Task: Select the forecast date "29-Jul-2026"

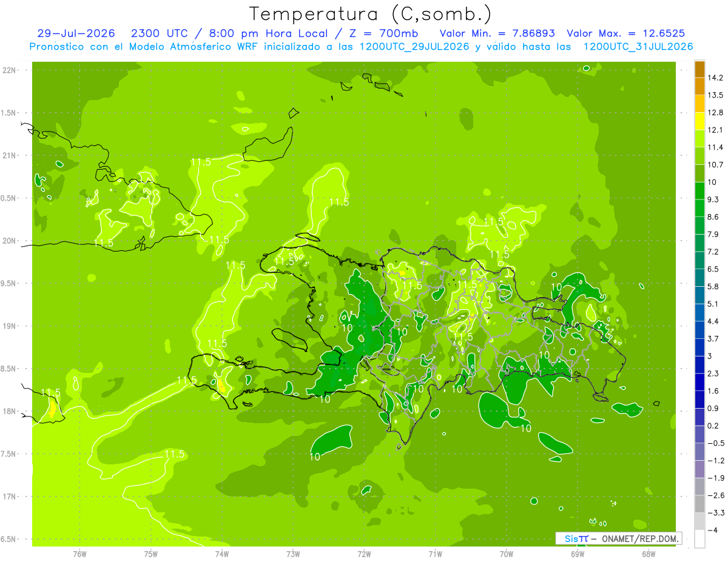Action: [76, 33]
